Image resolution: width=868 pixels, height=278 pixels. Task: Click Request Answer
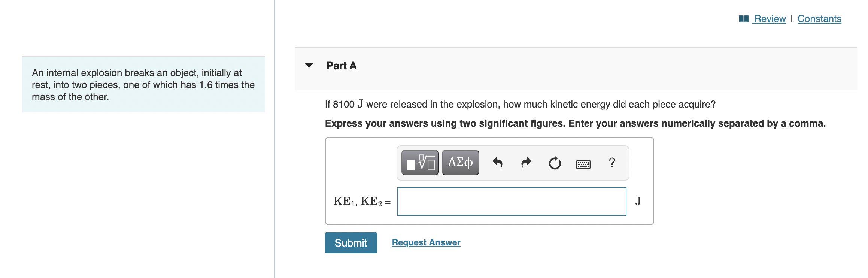point(425,242)
